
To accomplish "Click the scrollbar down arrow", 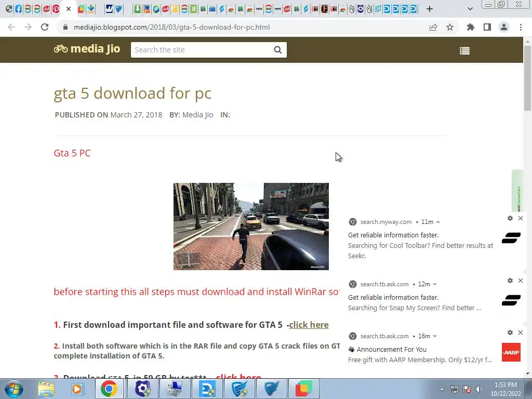I will tap(527, 374).
